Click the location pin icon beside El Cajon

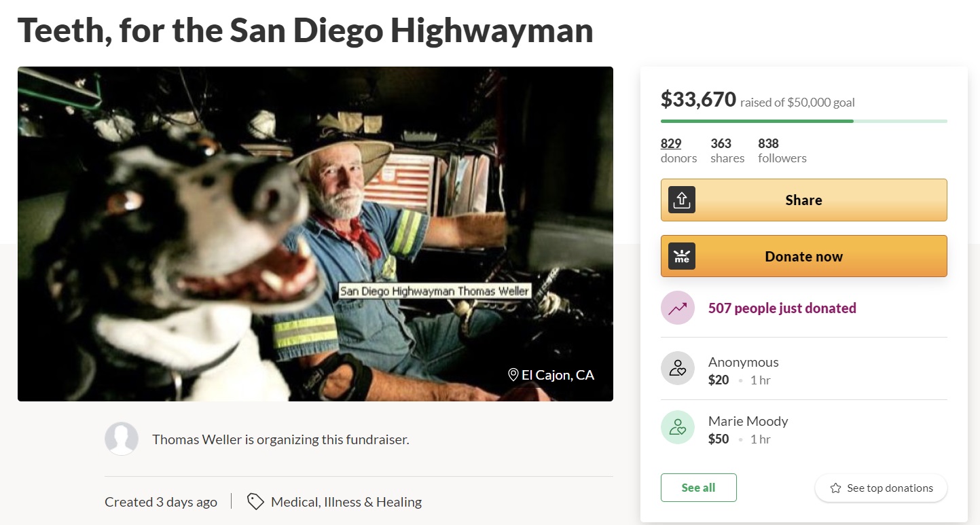(x=514, y=374)
